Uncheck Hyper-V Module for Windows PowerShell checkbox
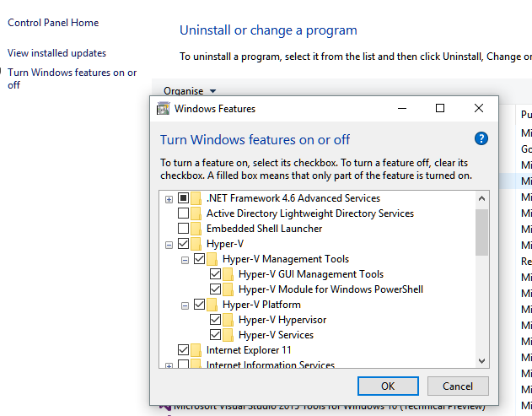This screenshot has width=532, height=416. [216, 289]
